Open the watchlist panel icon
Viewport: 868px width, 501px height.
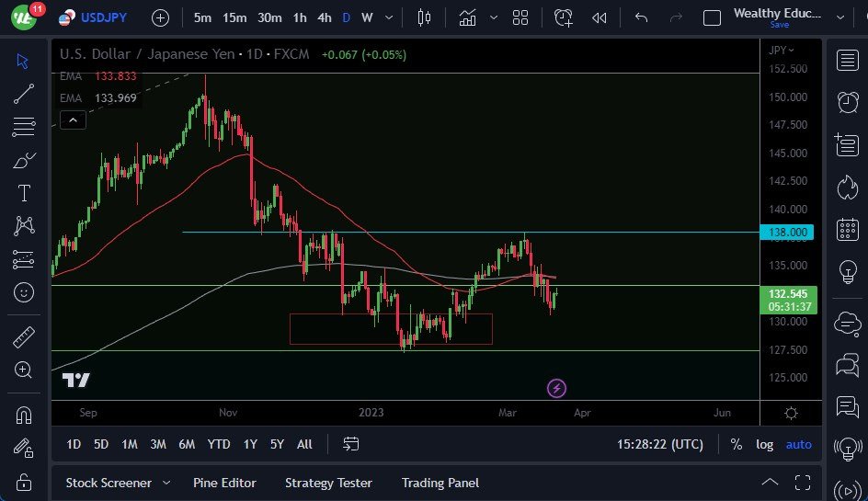(847, 61)
